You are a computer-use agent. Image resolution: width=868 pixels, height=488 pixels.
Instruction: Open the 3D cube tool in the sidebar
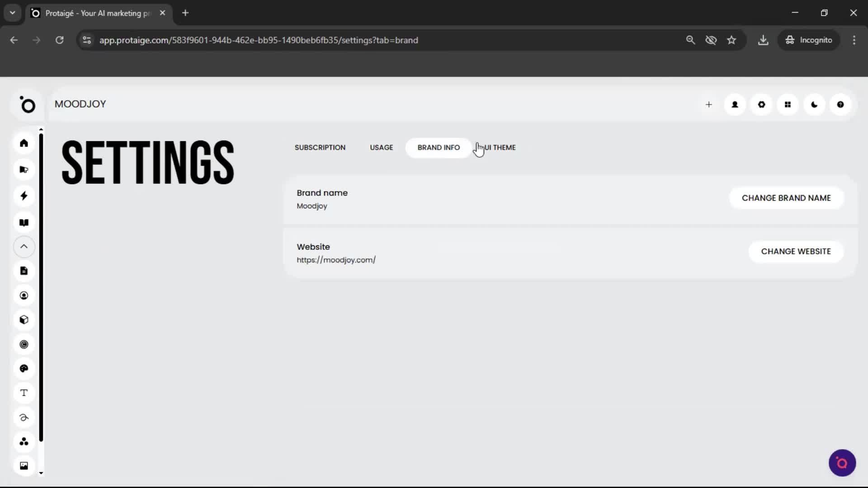click(x=24, y=320)
